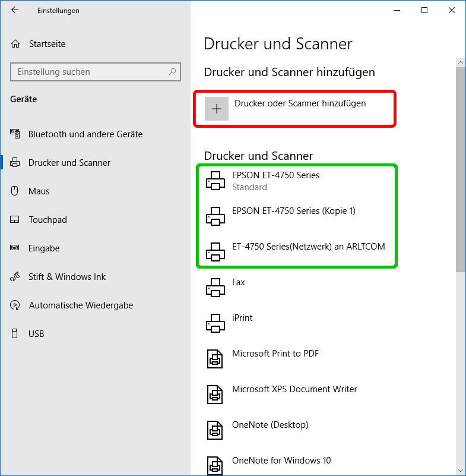Click the search magnifier icon
The height and width of the screenshot is (476, 466).
(172, 72)
